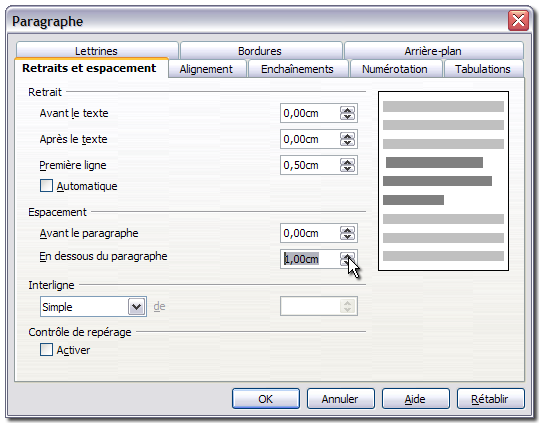539x423 pixels.
Task: Click the En dessous du paragraphe field
Action: pos(310,259)
